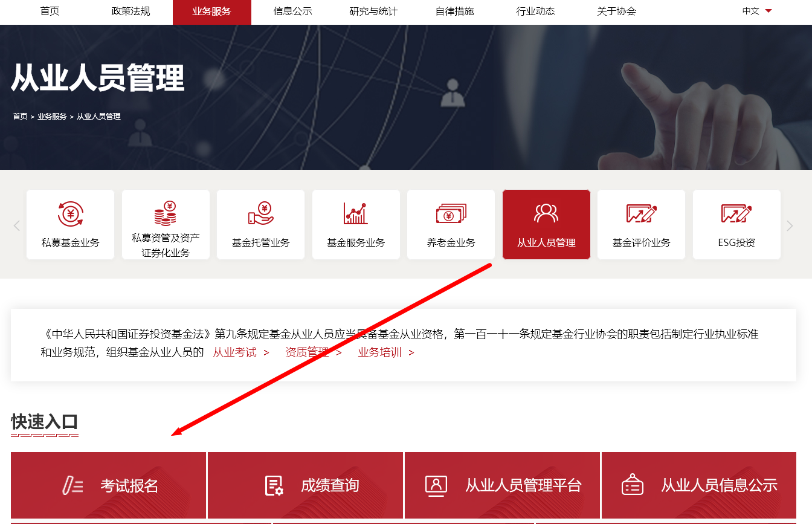Show next business cards with right chevron
This screenshot has width=812, height=524.
(x=790, y=225)
